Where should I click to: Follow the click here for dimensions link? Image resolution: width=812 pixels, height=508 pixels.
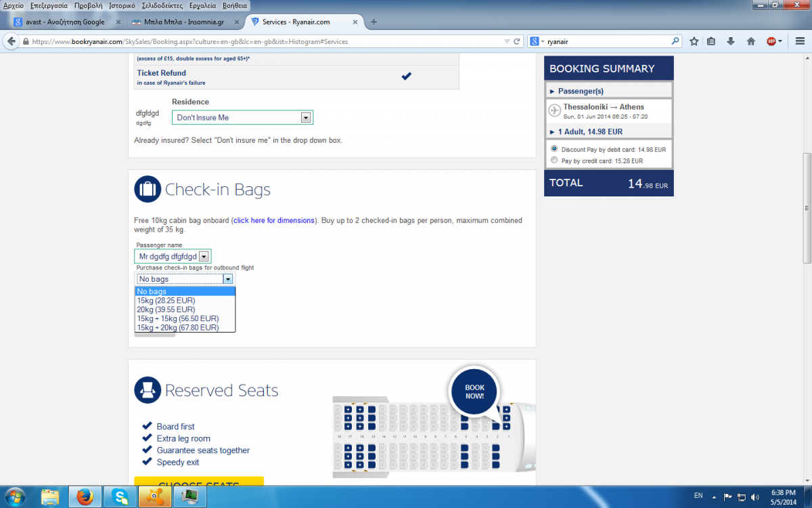(x=274, y=220)
